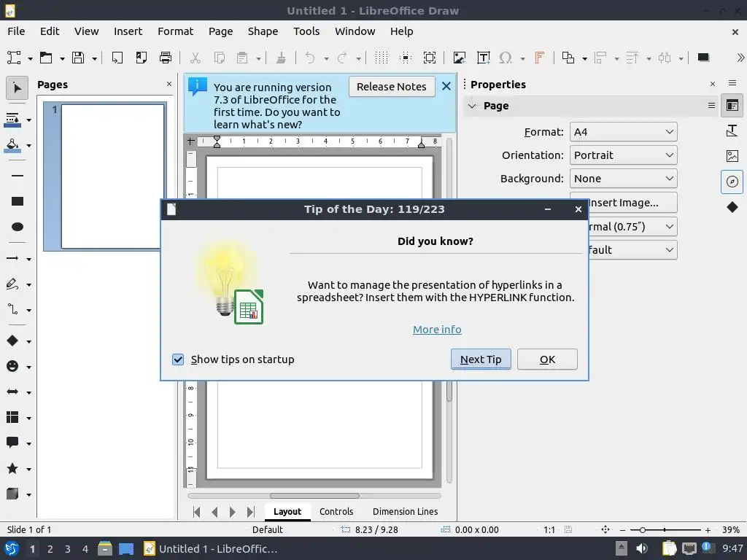Viewport: 747px width, 560px height.
Task: Open the sidebar Gallery panel icon
Action: (x=732, y=156)
